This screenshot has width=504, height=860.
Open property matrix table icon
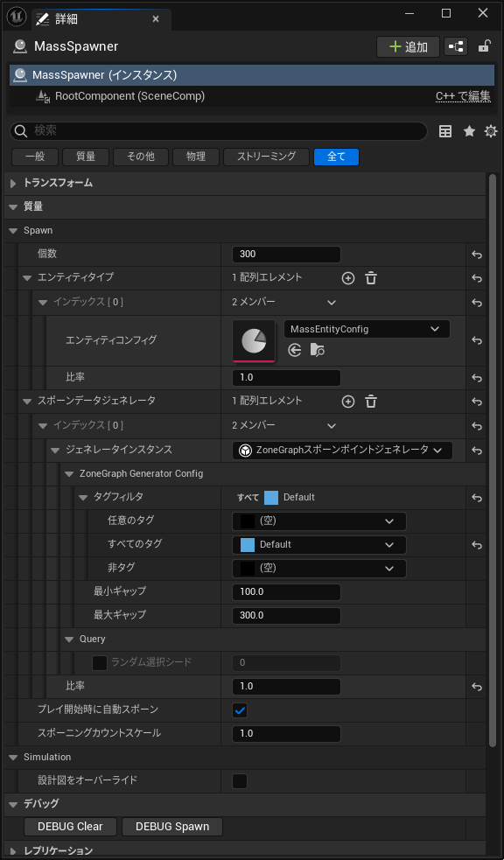point(446,131)
